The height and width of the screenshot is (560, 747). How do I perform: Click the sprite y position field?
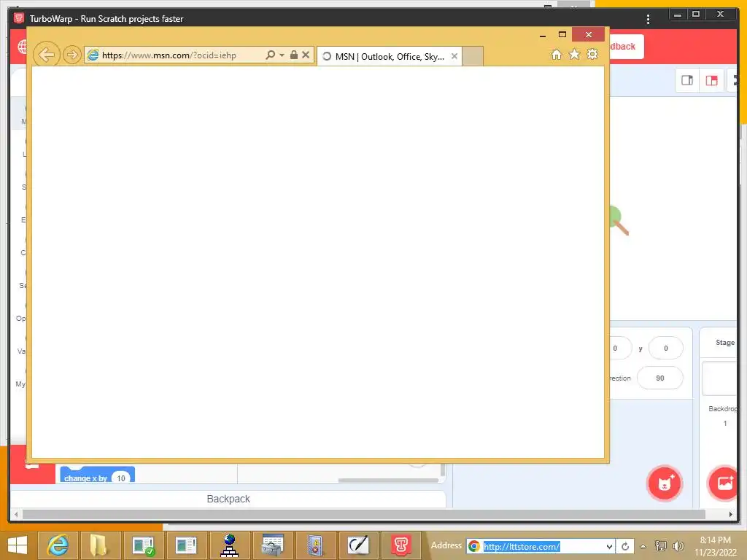coord(665,348)
